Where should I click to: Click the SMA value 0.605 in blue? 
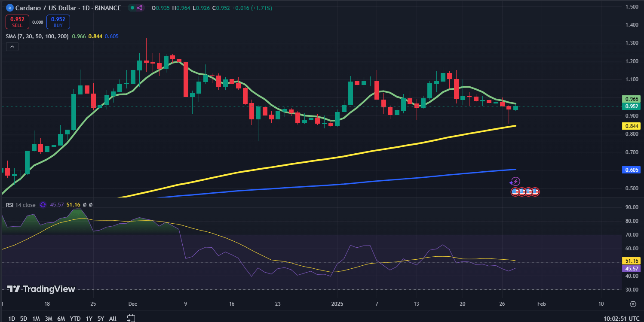click(x=111, y=36)
